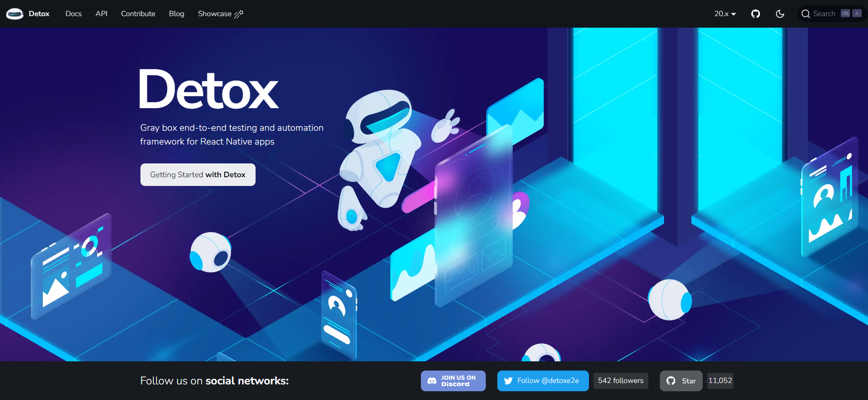Viewport: 868px width, 400px height.
Task: Go to the Contribute page
Action: [x=138, y=14]
